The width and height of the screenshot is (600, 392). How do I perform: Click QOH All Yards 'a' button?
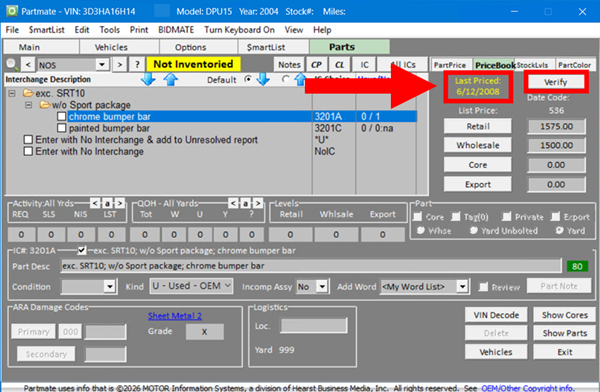pyautogui.click(x=245, y=203)
